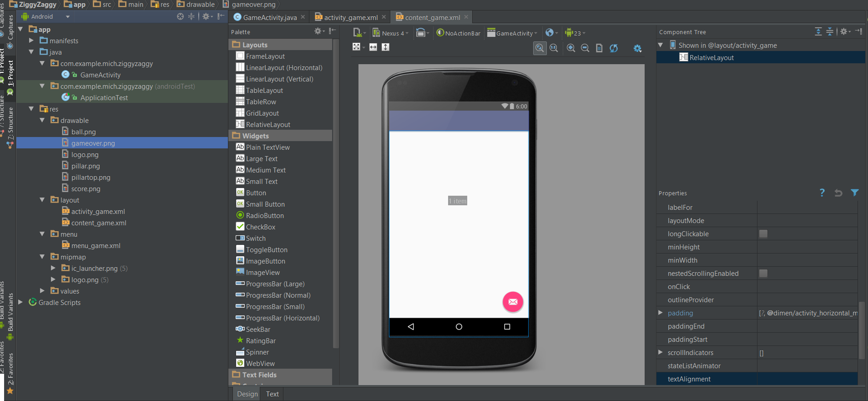868x401 pixels.
Task: Toggle the expand height vertical arrows icon
Action: pos(385,47)
